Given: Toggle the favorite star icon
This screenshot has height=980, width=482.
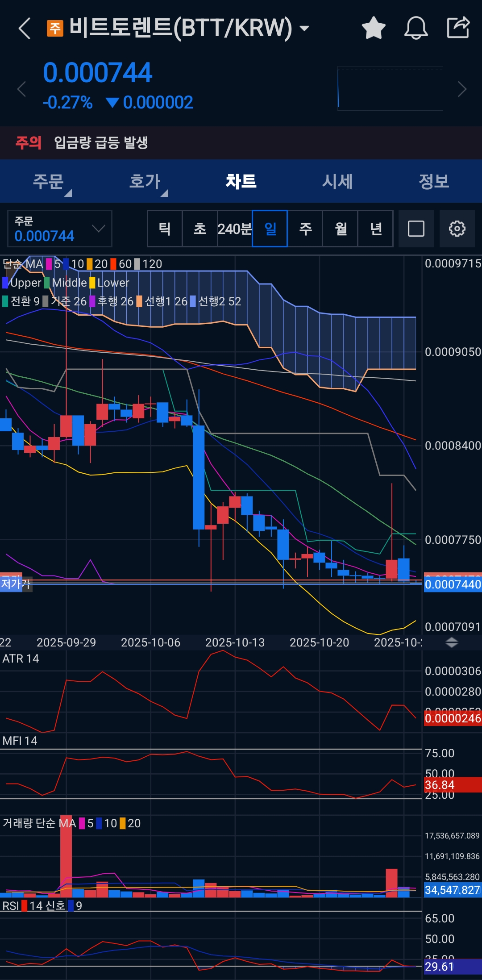Looking at the screenshot, I should point(374,28).
